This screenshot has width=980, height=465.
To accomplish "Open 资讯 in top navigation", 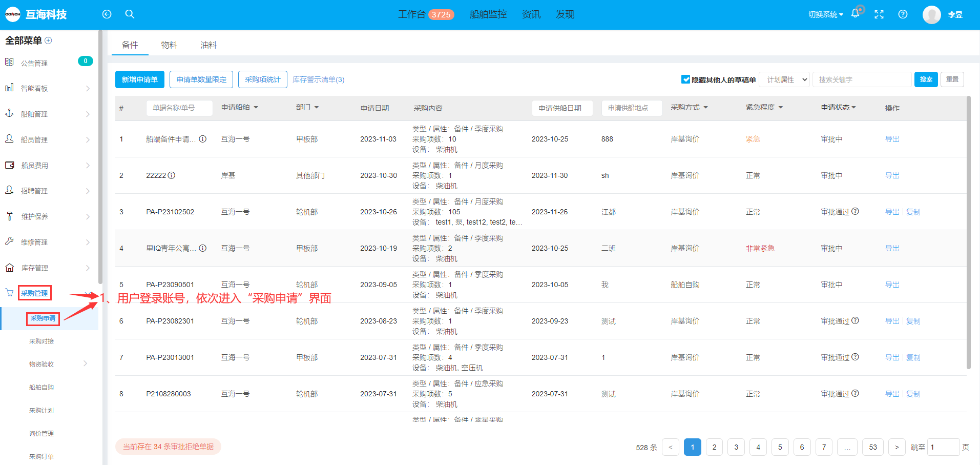I will 531,14.
